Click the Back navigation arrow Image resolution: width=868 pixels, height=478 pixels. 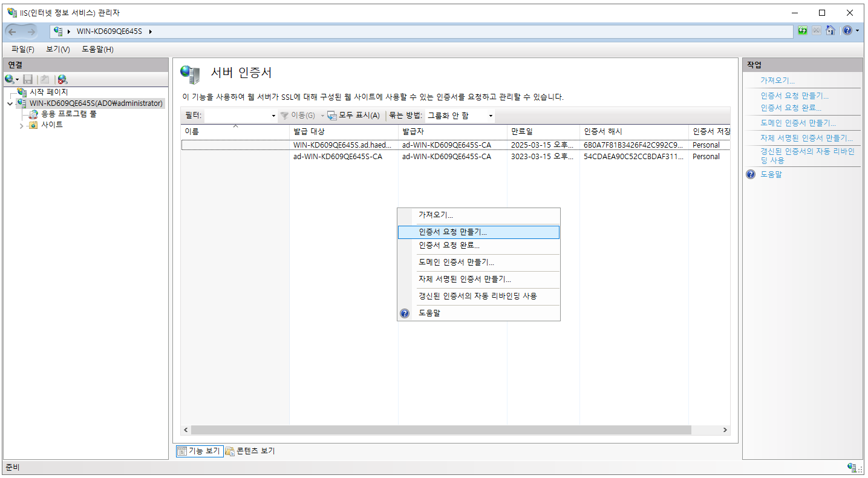click(x=13, y=31)
